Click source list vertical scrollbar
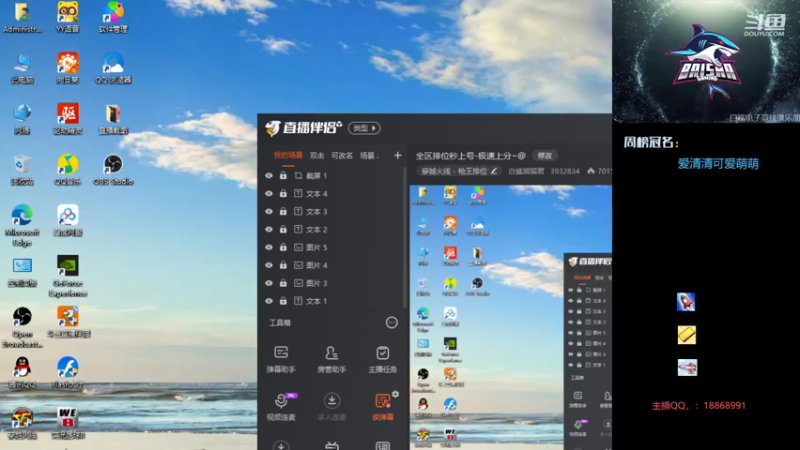The width and height of the screenshot is (800, 450). 407,237
